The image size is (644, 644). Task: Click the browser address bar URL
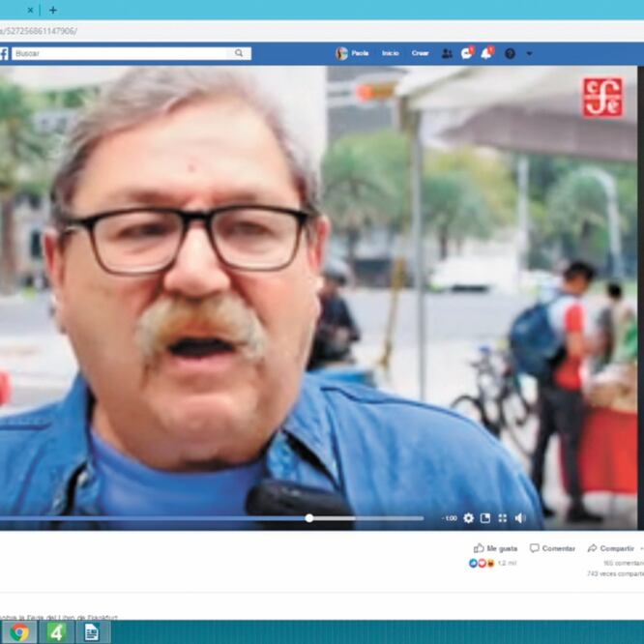pos(39,31)
